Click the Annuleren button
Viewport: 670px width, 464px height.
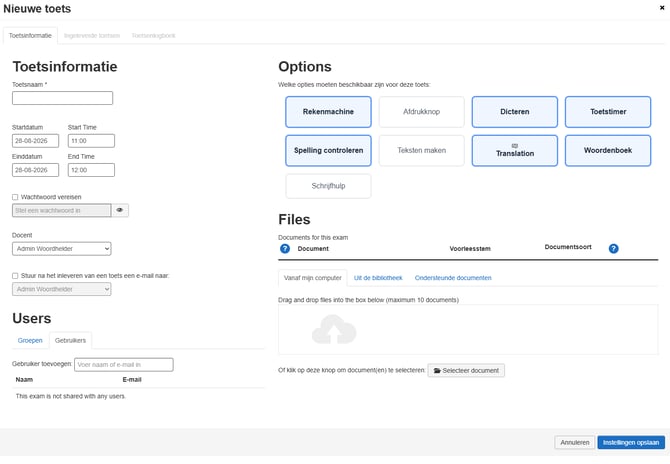(x=575, y=443)
